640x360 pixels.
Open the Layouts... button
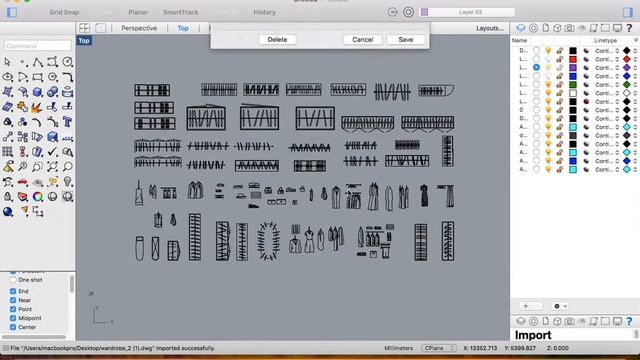coord(490,28)
